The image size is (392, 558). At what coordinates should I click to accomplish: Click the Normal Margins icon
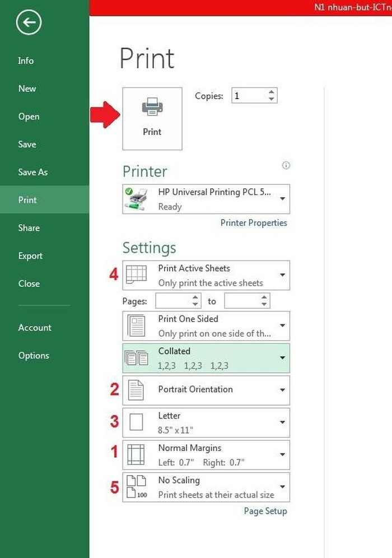pos(137,454)
